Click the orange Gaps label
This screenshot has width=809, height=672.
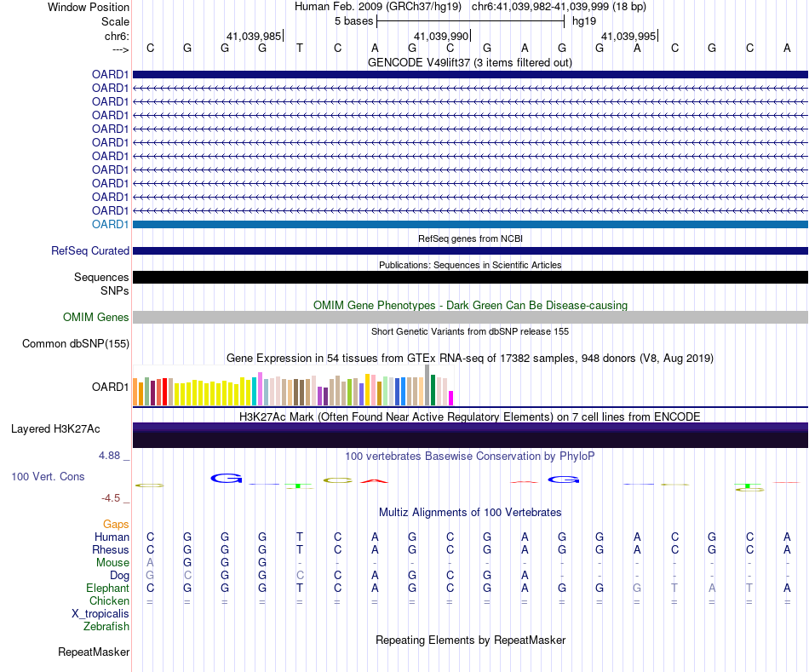[116, 525]
